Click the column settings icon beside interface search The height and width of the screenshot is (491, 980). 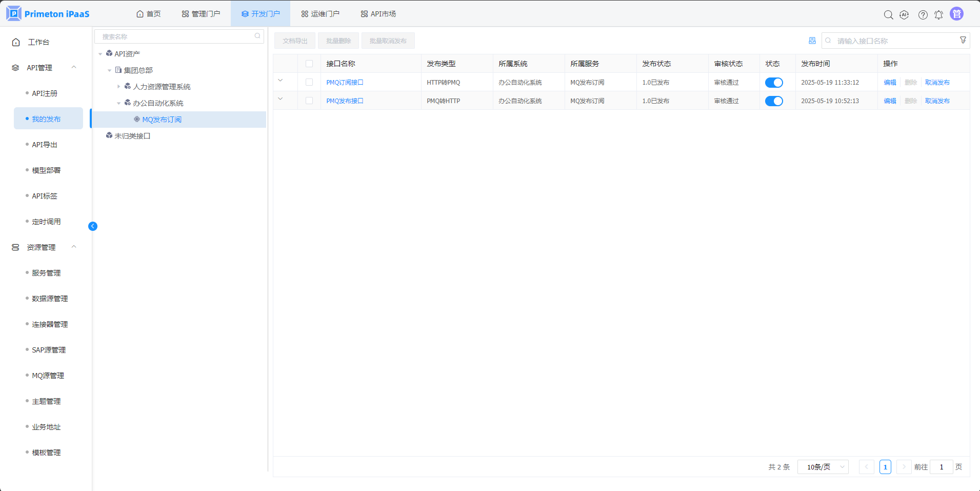(812, 41)
